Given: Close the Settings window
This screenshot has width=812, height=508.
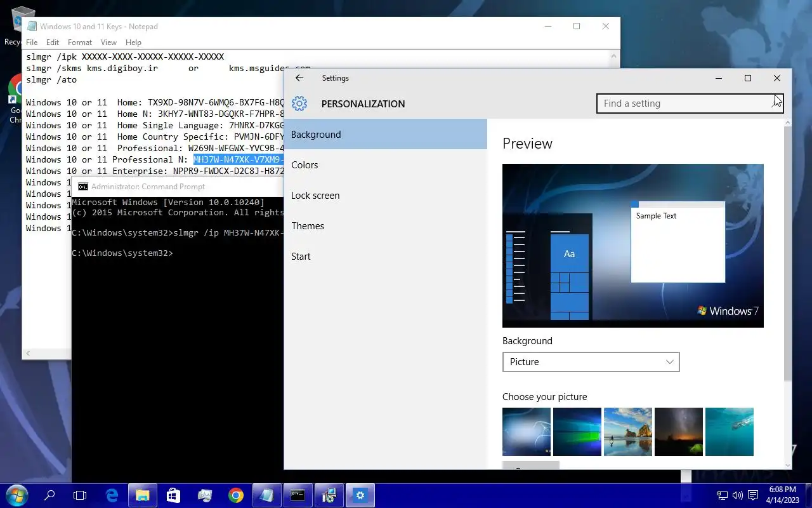Looking at the screenshot, I should [x=777, y=78].
